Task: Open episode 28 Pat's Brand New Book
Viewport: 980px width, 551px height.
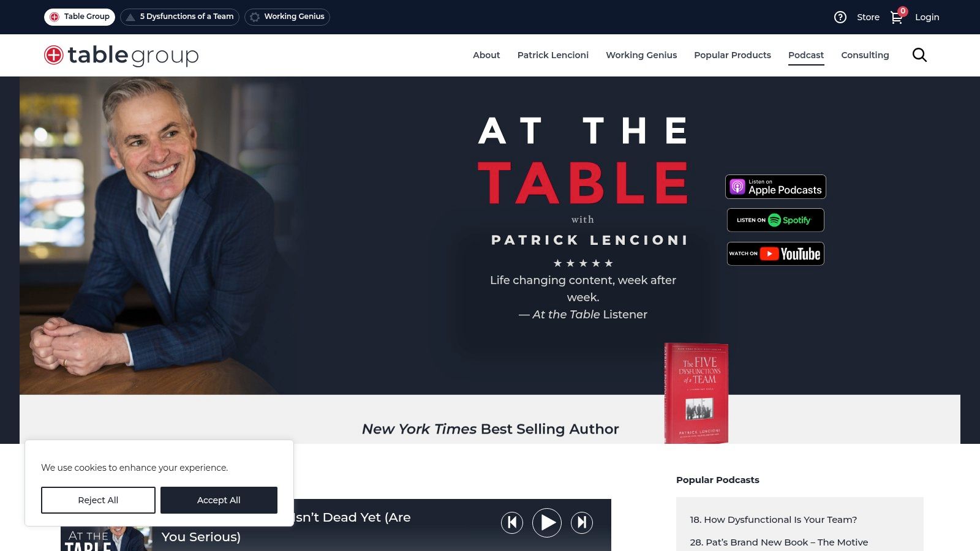Action: tap(779, 542)
